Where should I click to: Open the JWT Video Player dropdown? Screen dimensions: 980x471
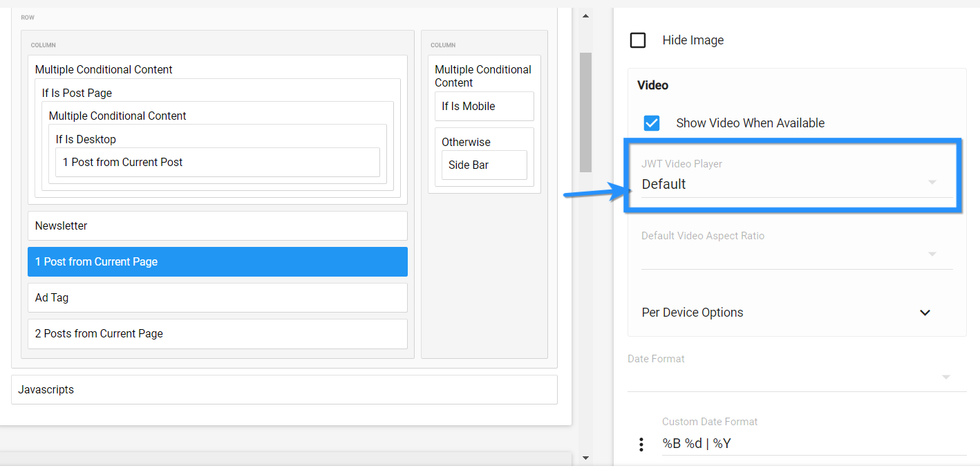(789, 184)
